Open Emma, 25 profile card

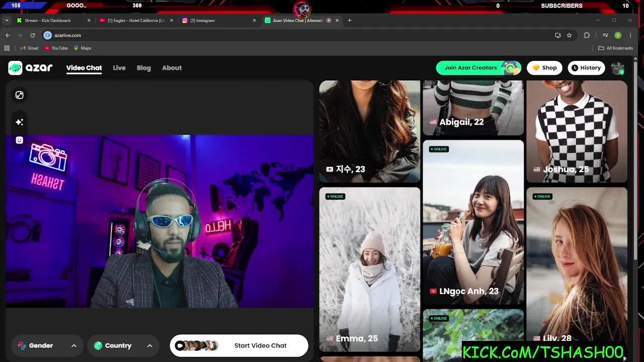click(x=370, y=269)
